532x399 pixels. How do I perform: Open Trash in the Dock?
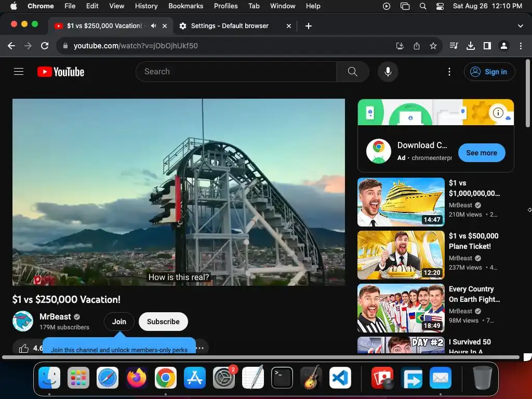(483, 378)
